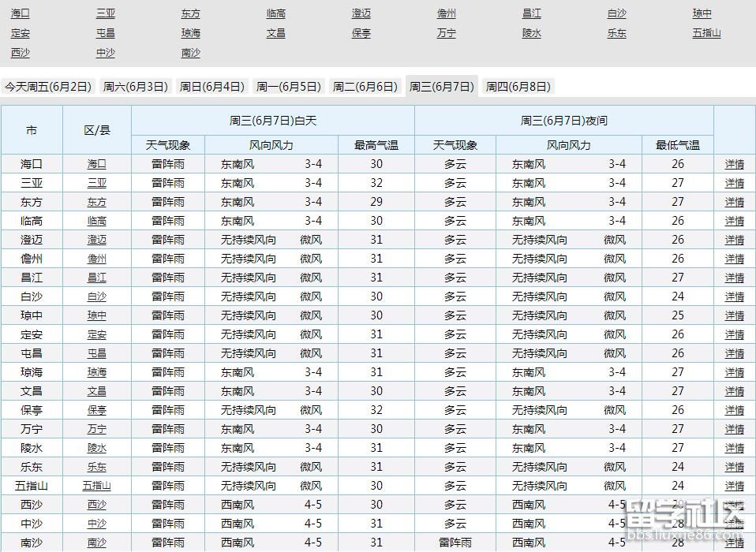Viewport: 756px width, 552px height.
Task: Open the 海口 city link at top
Action: 20,13
